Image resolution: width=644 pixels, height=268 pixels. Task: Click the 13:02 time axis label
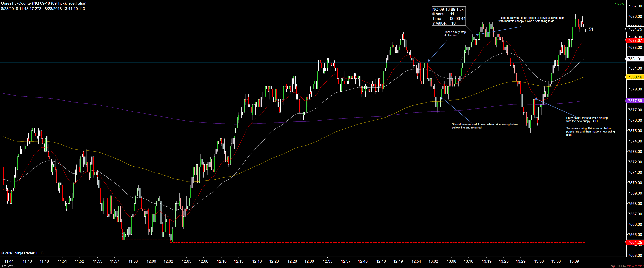click(x=433, y=261)
